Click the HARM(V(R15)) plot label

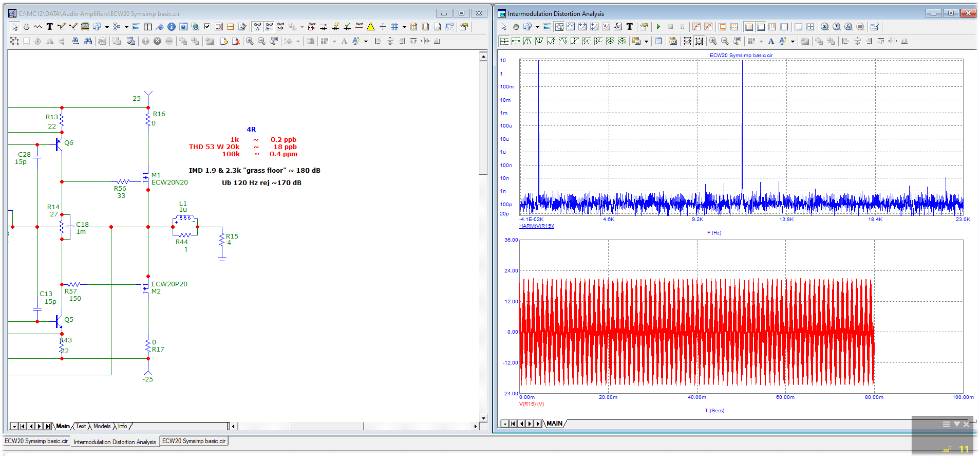[x=537, y=226]
